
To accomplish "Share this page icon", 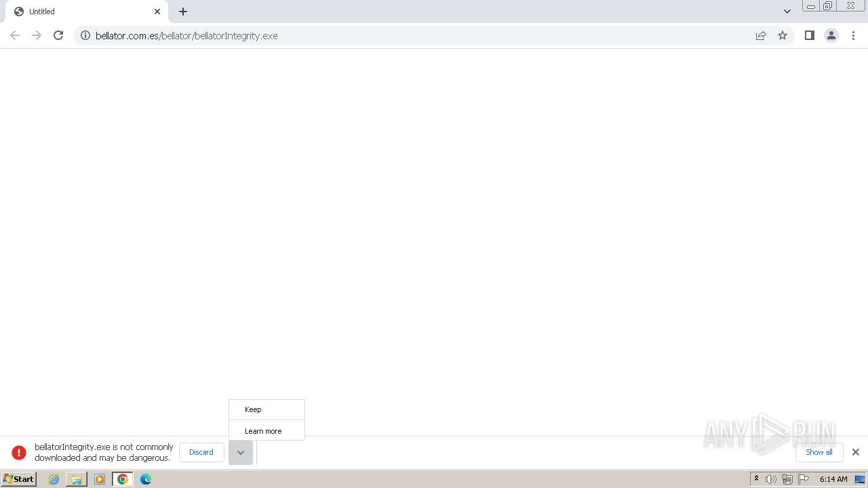I will pyautogui.click(x=761, y=35).
